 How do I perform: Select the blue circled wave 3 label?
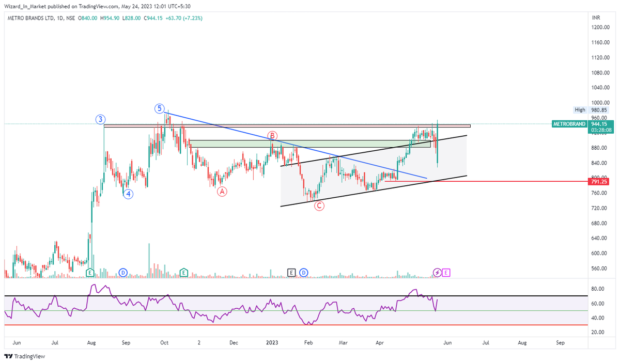pyautogui.click(x=100, y=119)
